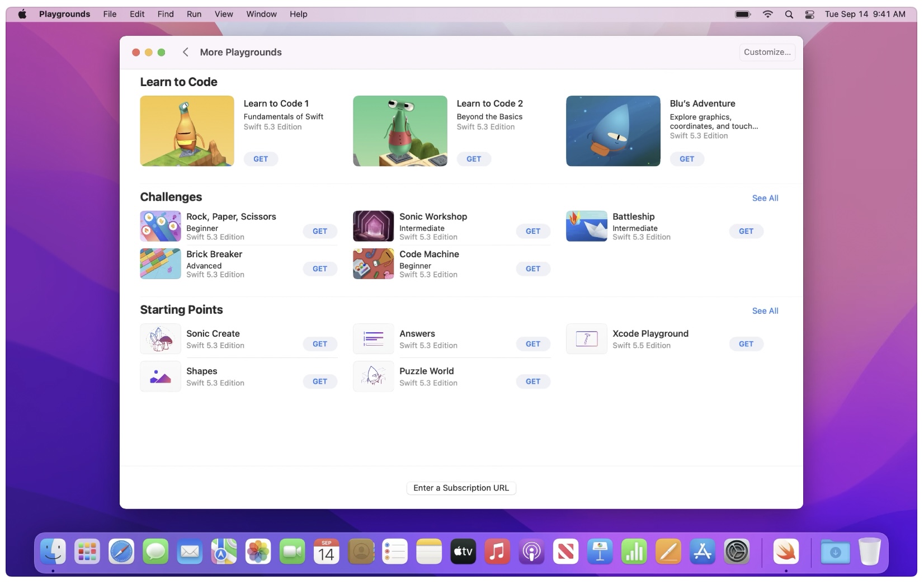Open Finder from the Dock

(53, 552)
